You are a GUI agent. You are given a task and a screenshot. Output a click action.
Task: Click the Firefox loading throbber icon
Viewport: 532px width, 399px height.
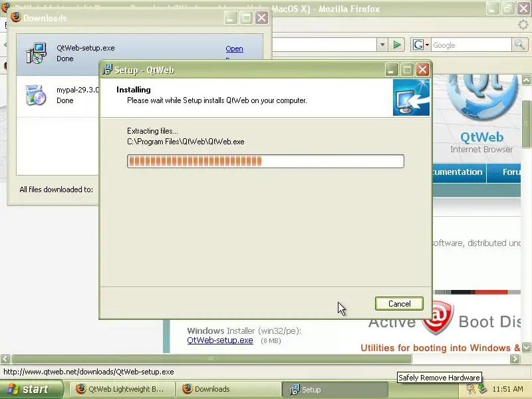pos(523,25)
